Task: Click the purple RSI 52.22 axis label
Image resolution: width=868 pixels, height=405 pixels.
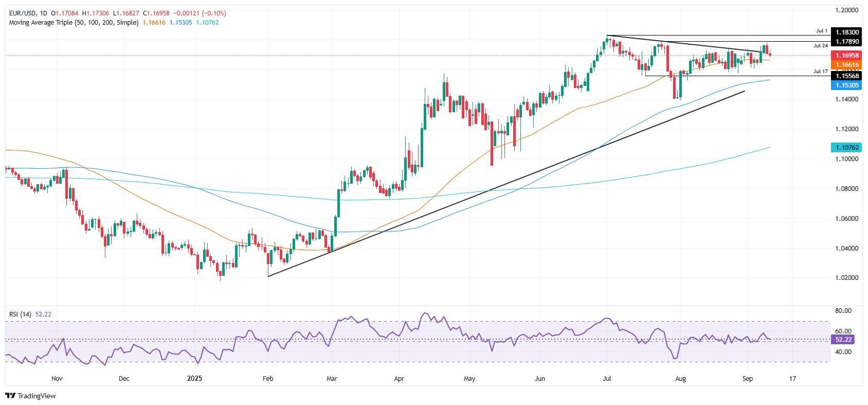Action: point(844,340)
